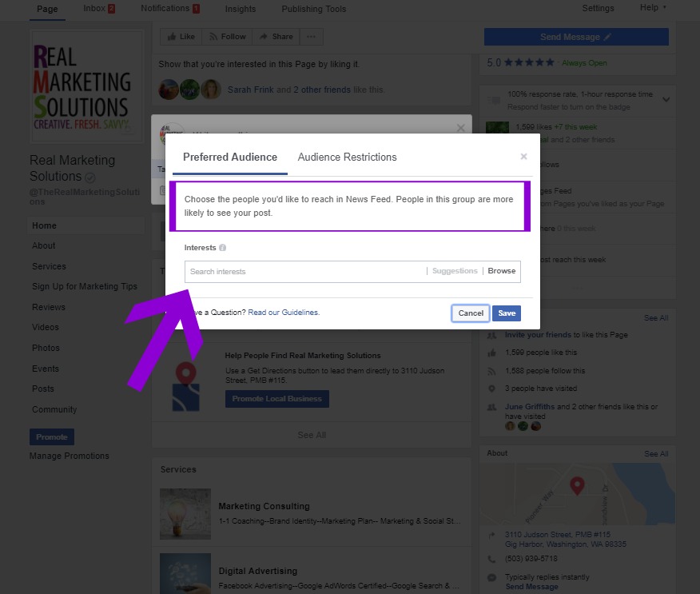The width and height of the screenshot is (700, 594).
Task: Click the Share arrow button
Action: point(276,37)
